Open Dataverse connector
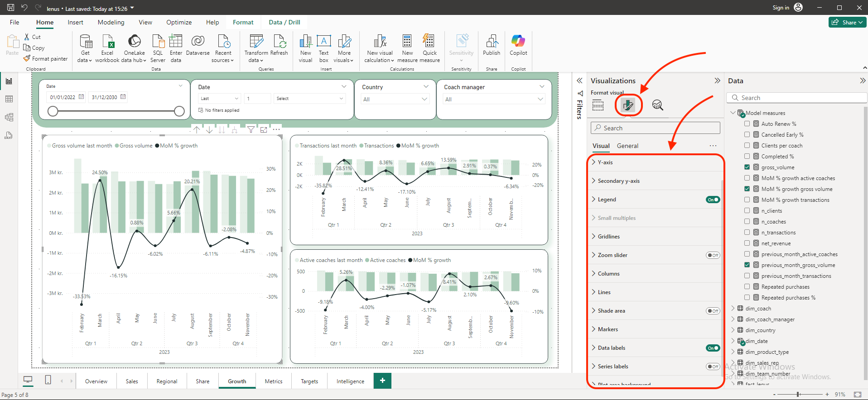 click(x=198, y=45)
